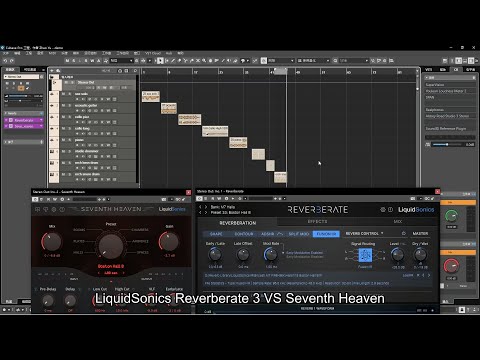Load next IR file with right arrow

429,275
